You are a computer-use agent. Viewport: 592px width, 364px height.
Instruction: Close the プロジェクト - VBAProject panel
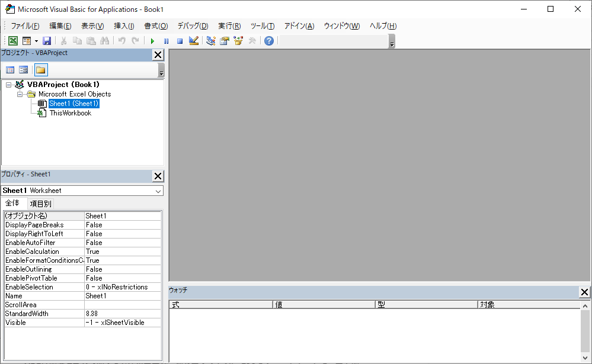tap(158, 54)
